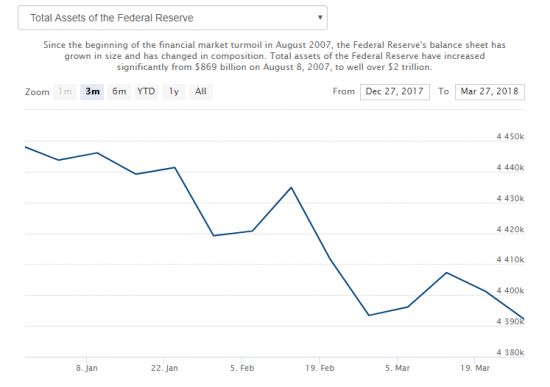Click the mid-February peak on chart line
Viewport: 550px width, 387px height.
click(x=291, y=188)
